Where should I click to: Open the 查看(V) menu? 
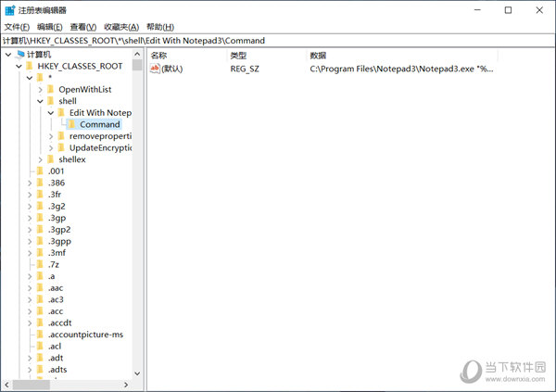tap(83, 27)
